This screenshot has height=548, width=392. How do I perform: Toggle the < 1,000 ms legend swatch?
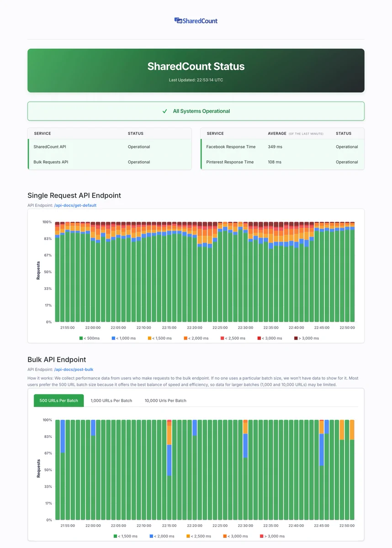[x=113, y=338]
